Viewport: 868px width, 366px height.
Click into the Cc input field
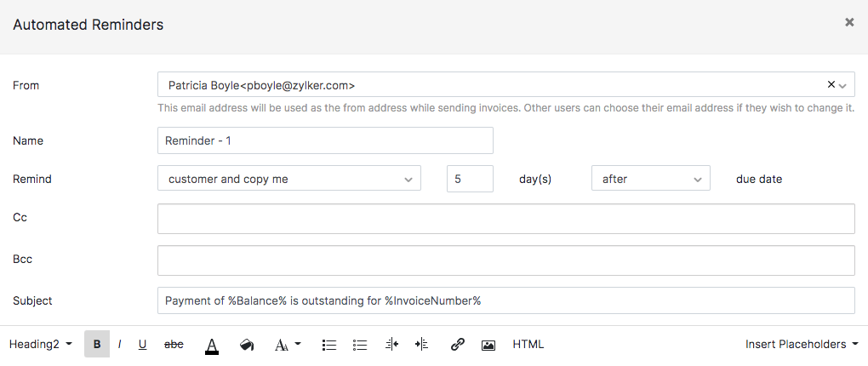505,218
